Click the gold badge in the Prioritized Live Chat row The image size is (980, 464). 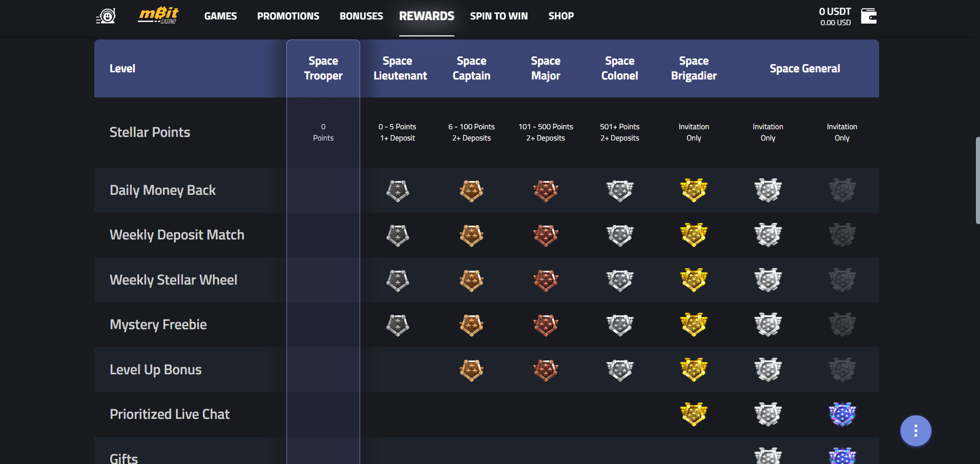click(x=694, y=414)
